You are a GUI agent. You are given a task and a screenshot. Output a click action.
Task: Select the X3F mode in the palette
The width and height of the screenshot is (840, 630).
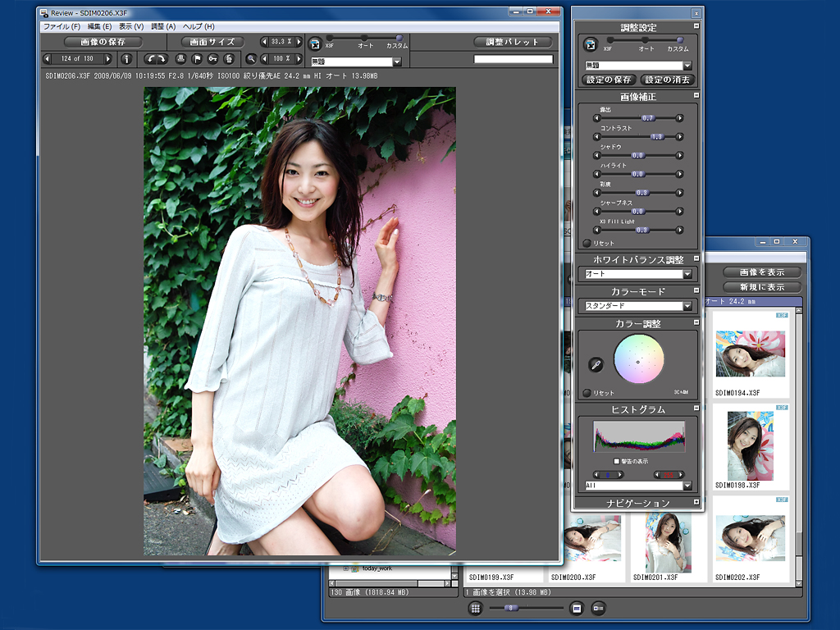609,39
